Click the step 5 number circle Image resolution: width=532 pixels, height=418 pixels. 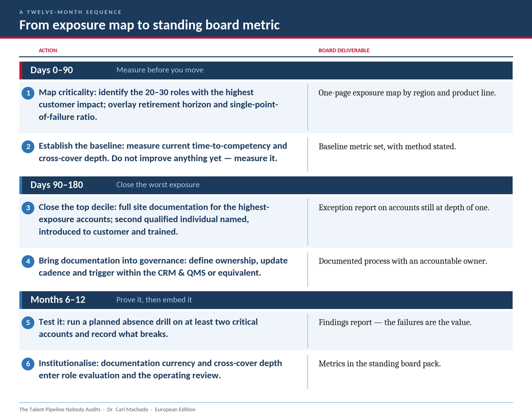[x=28, y=322]
